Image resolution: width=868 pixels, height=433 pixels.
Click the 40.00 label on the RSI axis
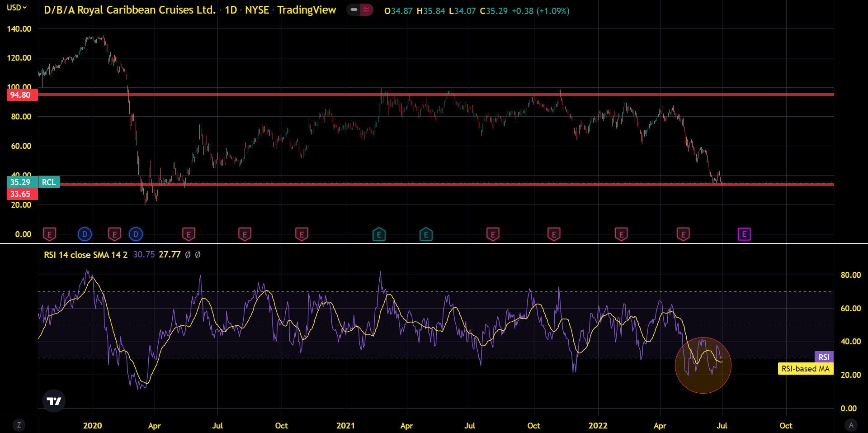pyautogui.click(x=850, y=342)
